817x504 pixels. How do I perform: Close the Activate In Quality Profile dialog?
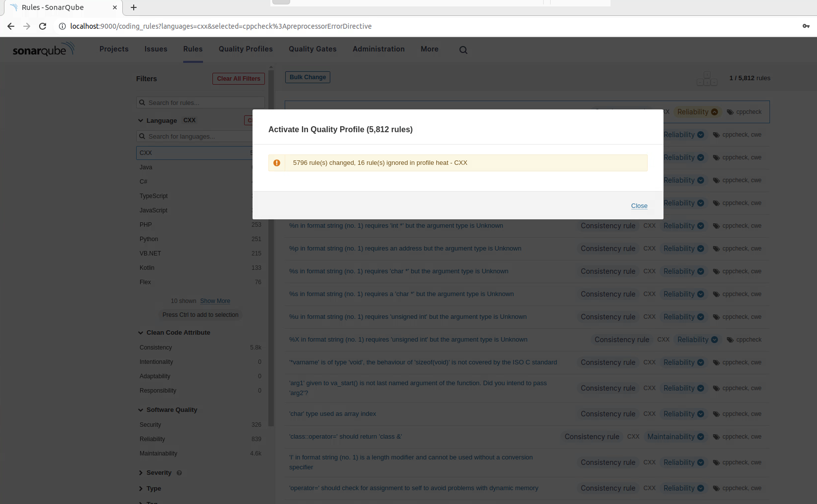pyautogui.click(x=639, y=206)
